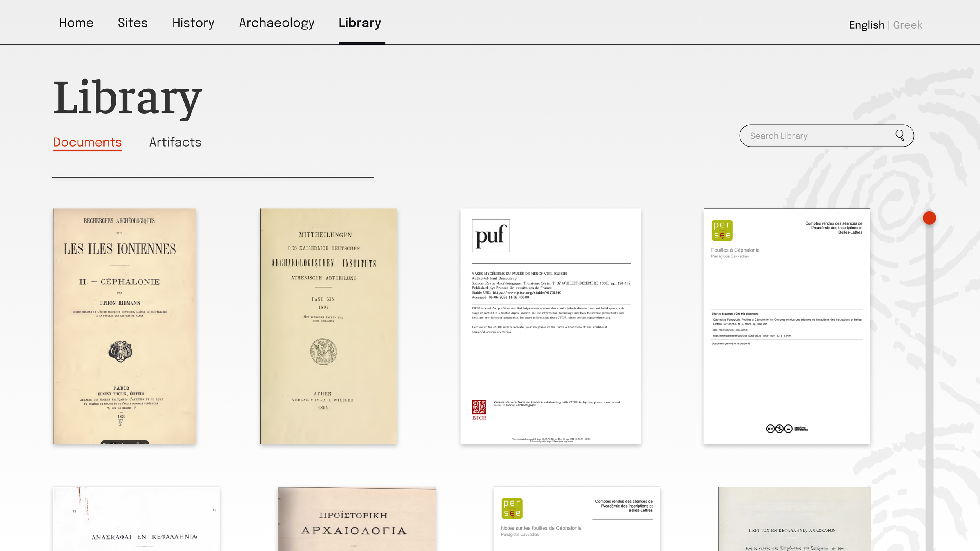Viewport: 980px width, 551px height.
Task: Open the Sites page
Action: coord(133,23)
